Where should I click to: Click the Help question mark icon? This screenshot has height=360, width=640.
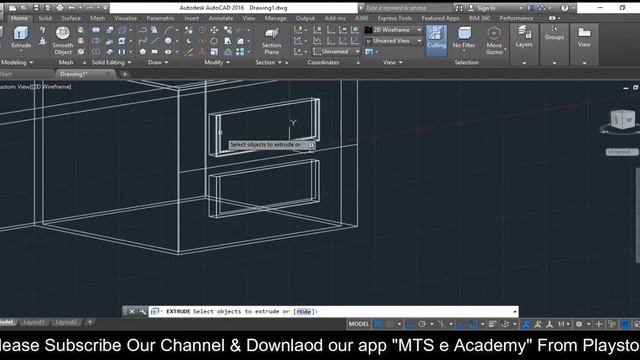pyautogui.click(x=564, y=8)
